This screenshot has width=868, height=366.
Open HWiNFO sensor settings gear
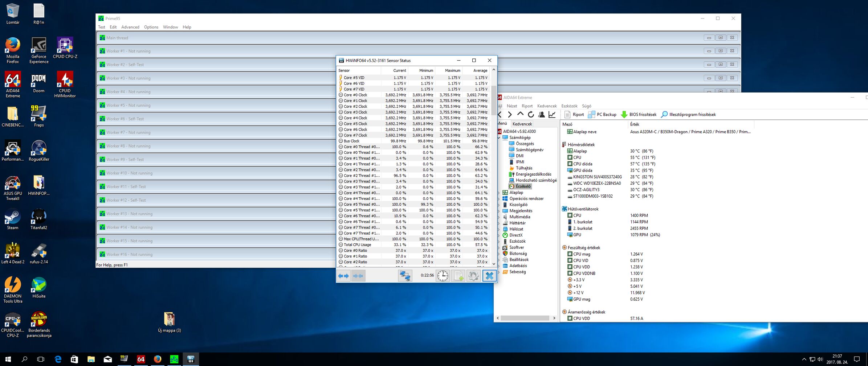tap(473, 276)
